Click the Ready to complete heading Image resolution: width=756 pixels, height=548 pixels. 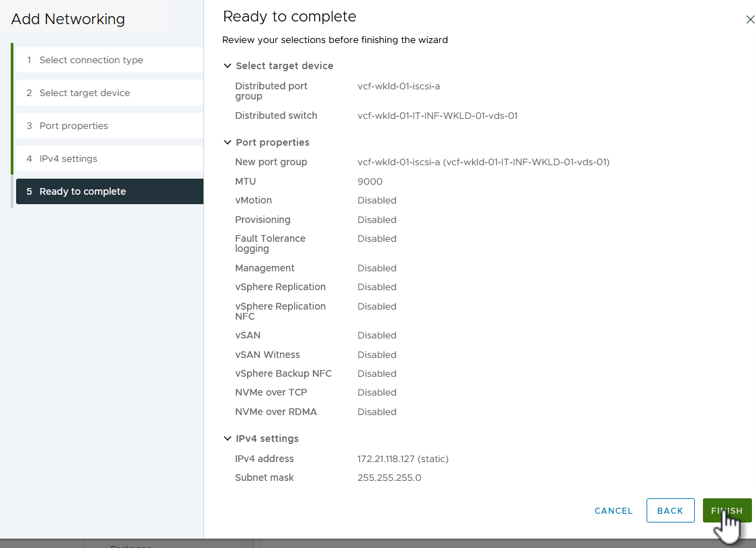pyautogui.click(x=289, y=17)
